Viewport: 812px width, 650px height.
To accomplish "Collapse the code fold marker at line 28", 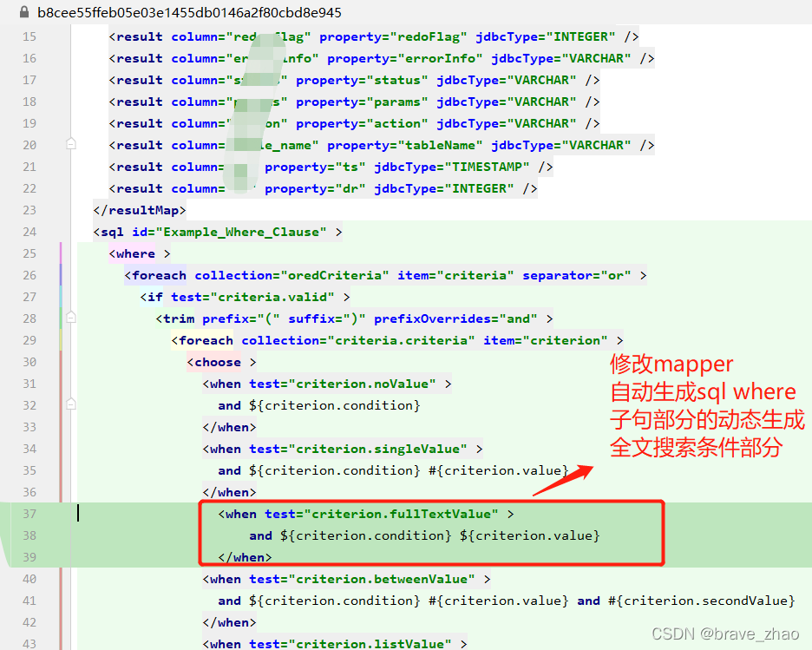I will click(x=71, y=318).
